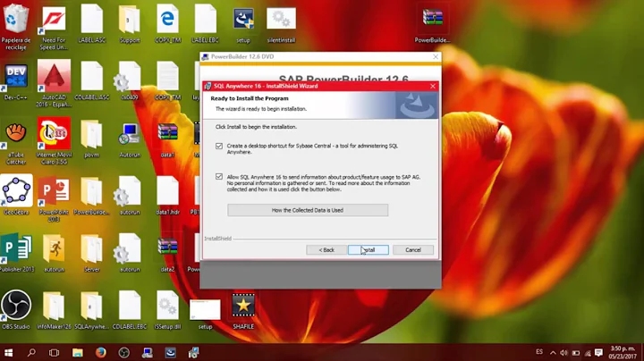This screenshot has height=361, width=644.
Task: Select the PowerPoint 2013 shortcut
Action: 54,199
